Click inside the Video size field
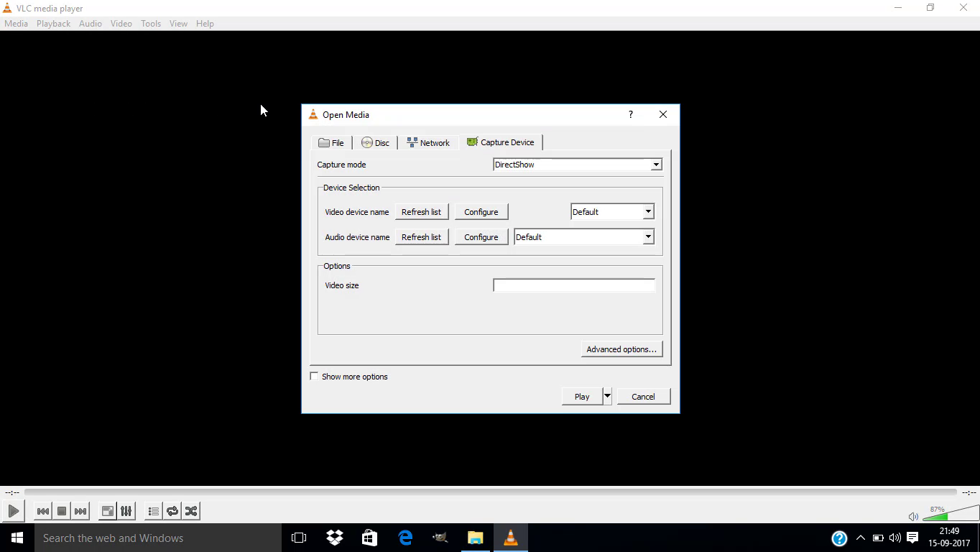The image size is (980, 552). (x=573, y=285)
